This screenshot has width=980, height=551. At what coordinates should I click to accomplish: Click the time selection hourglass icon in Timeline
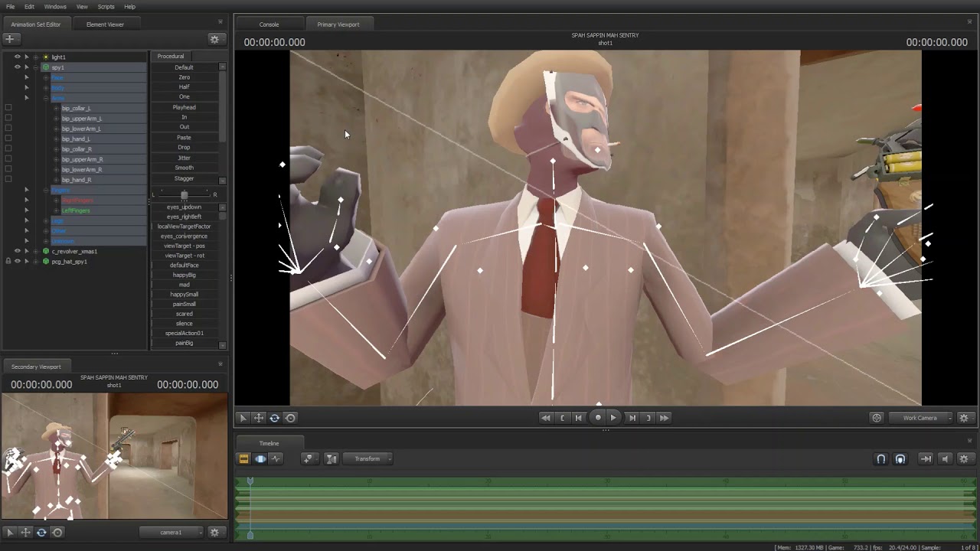pyautogui.click(x=331, y=459)
